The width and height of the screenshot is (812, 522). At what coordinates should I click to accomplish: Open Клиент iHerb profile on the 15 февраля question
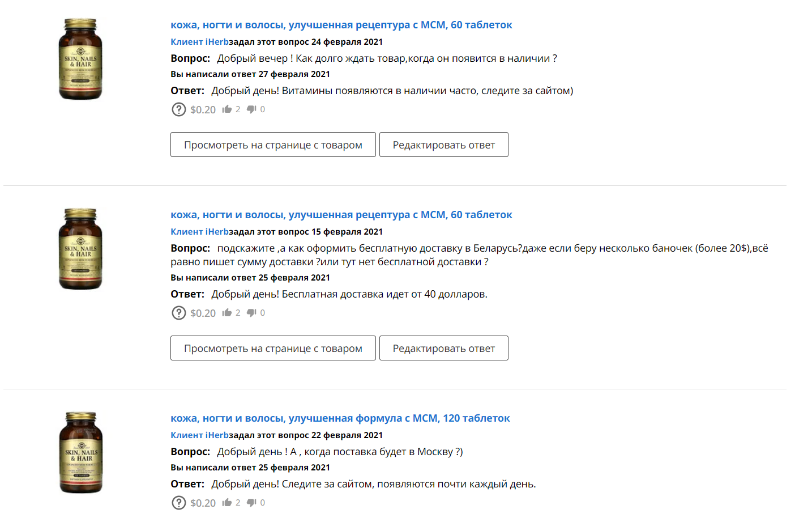199,232
